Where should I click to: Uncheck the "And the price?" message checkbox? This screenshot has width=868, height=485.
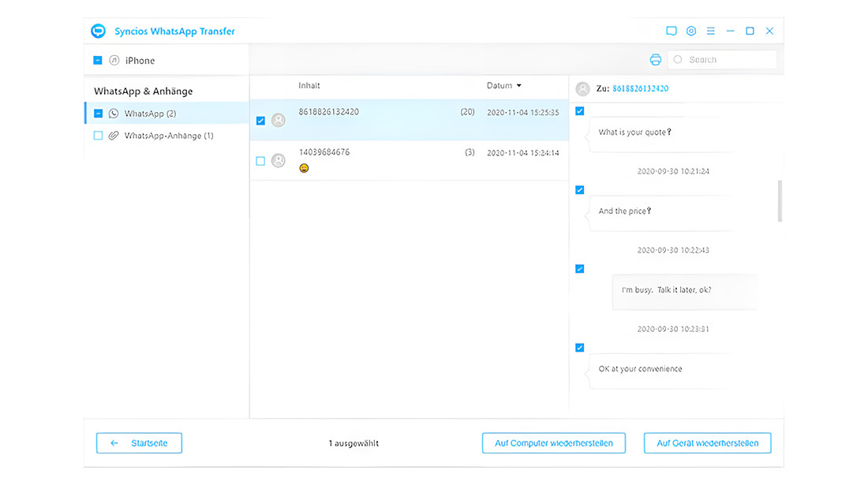coord(580,190)
